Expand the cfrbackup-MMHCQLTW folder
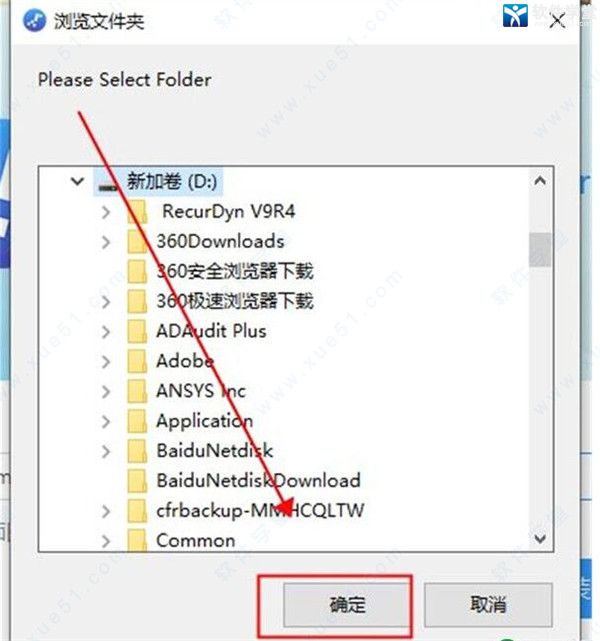This screenshot has width=600, height=641. (106, 511)
